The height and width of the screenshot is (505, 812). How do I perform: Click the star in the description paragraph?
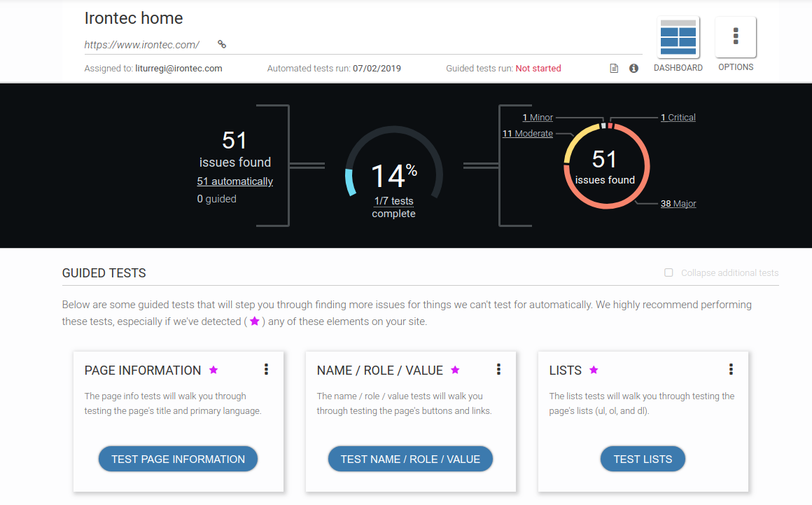tap(254, 321)
